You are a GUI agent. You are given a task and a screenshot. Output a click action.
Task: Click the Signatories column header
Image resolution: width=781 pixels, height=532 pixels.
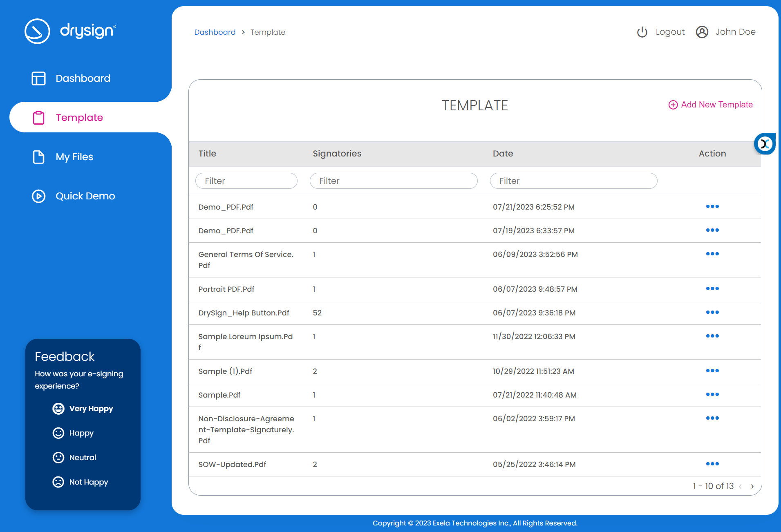coord(337,154)
